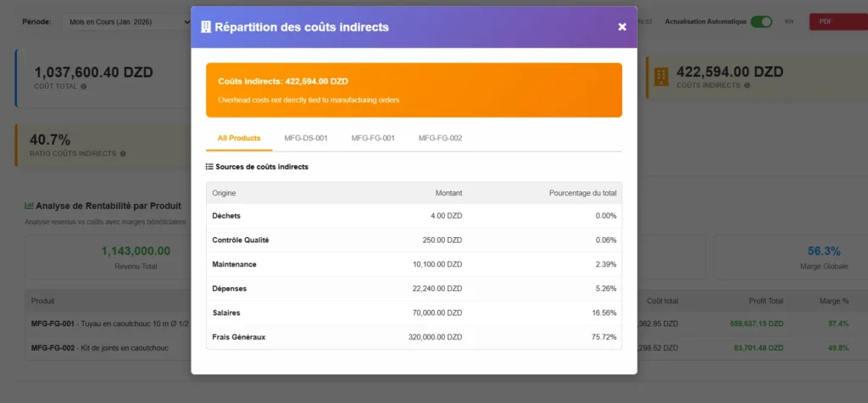The image size is (868, 403).
Task: Click the 320,000.00 DZD amount
Action: pyautogui.click(x=436, y=337)
